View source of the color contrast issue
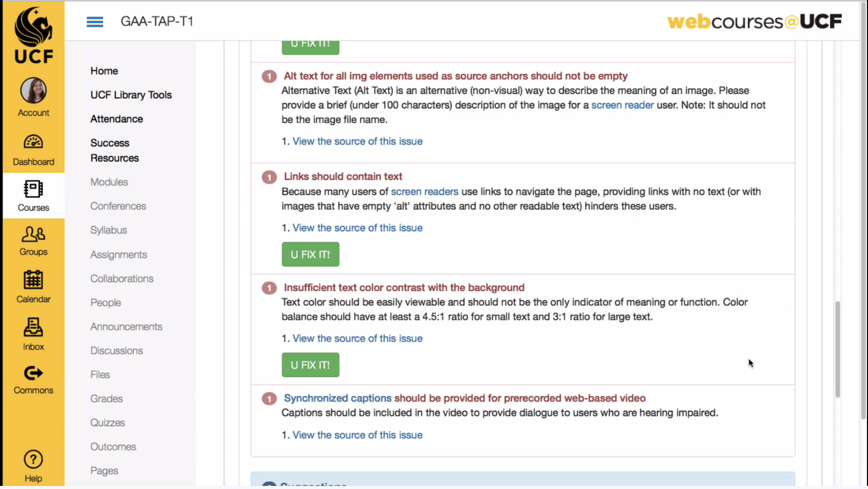Image resolution: width=868 pixels, height=489 pixels. point(357,339)
